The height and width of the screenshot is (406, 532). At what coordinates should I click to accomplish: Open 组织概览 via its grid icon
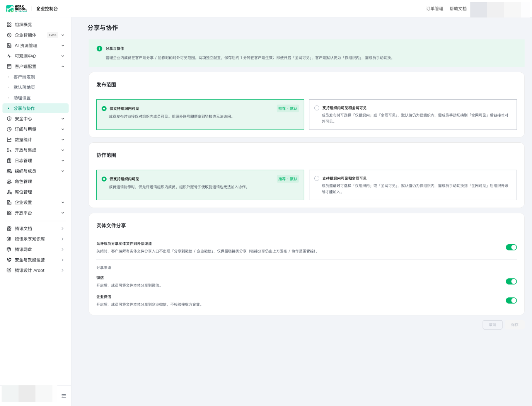[x=9, y=25]
